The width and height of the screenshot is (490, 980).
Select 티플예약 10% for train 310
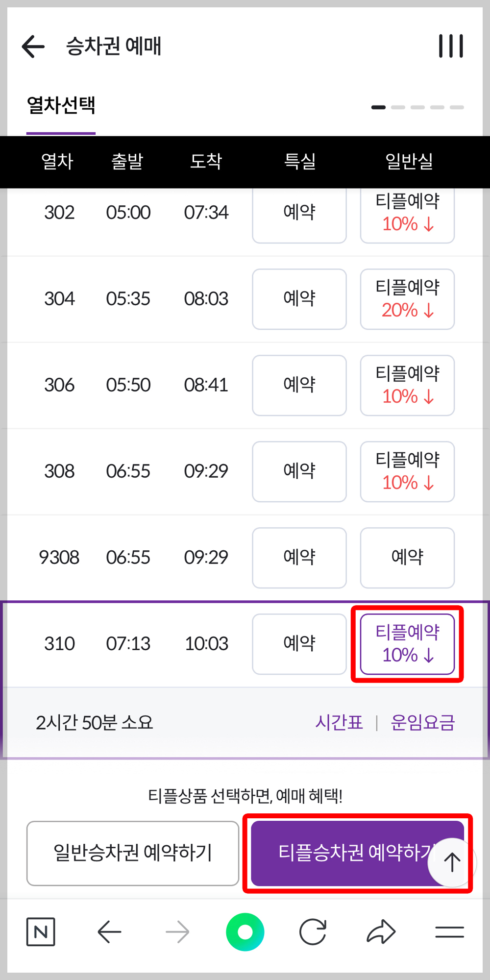(x=407, y=643)
